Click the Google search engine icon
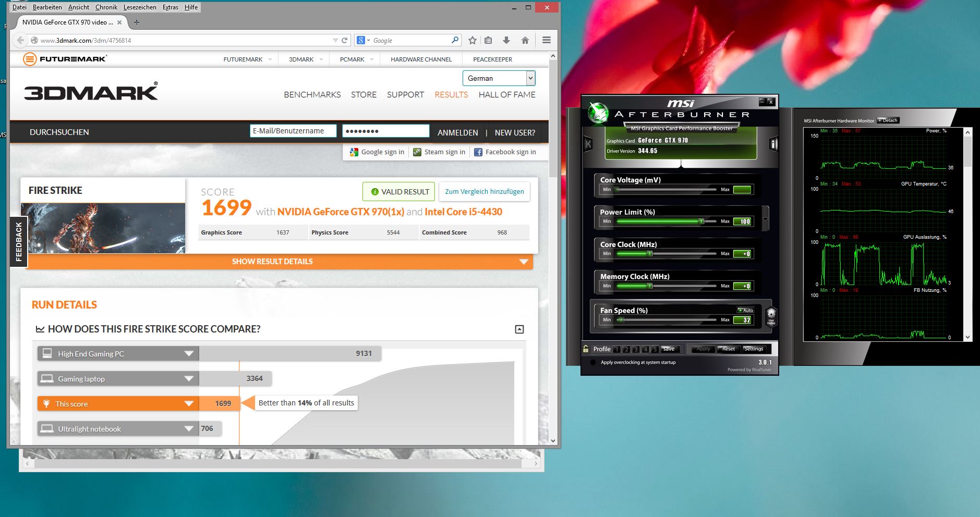This screenshot has width=980, height=517. click(x=361, y=40)
